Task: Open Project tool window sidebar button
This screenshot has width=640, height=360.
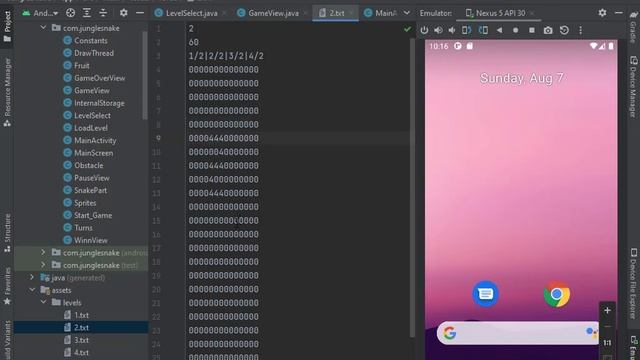Action: [7, 27]
